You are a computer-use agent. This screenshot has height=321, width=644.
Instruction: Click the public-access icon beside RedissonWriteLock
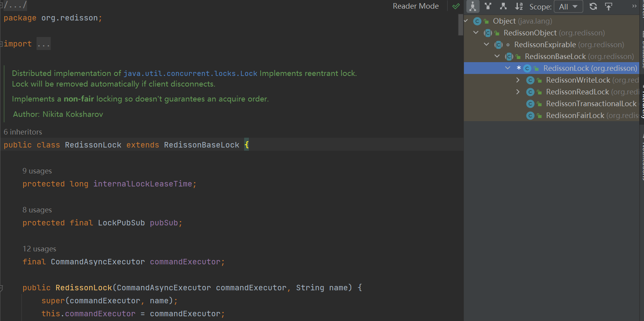click(539, 80)
